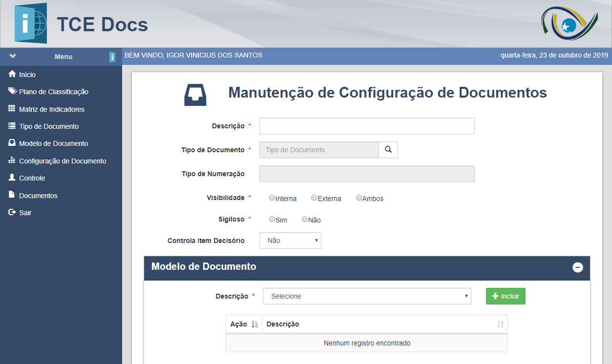The width and height of the screenshot is (612, 364).
Task: Select the Interna visibility radio button
Action: coord(272,198)
